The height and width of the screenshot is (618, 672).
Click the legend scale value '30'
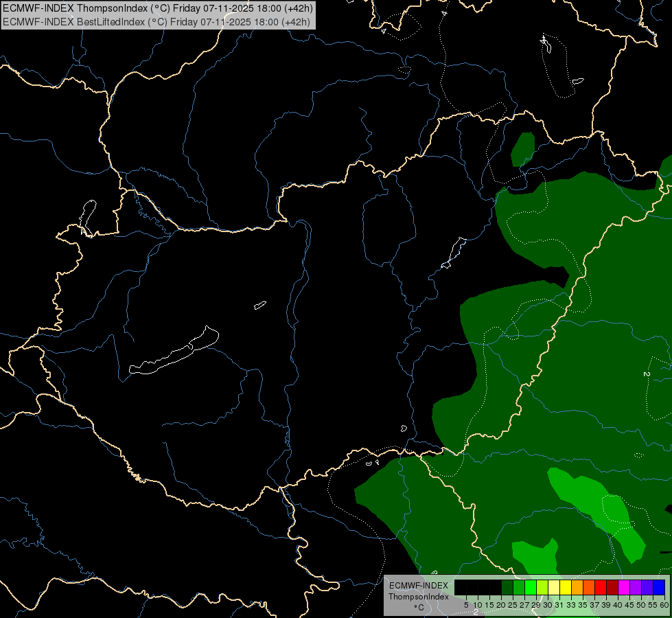click(547, 605)
